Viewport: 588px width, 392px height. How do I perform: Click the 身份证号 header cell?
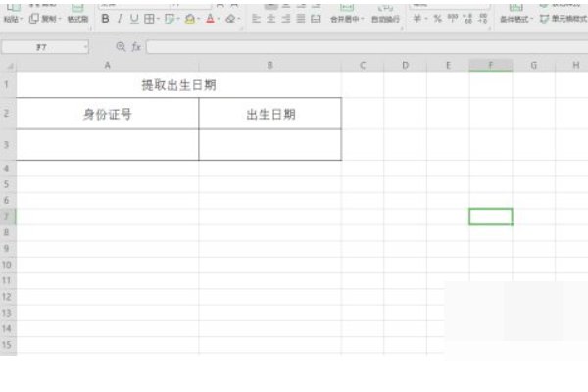pyautogui.click(x=107, y=114)
